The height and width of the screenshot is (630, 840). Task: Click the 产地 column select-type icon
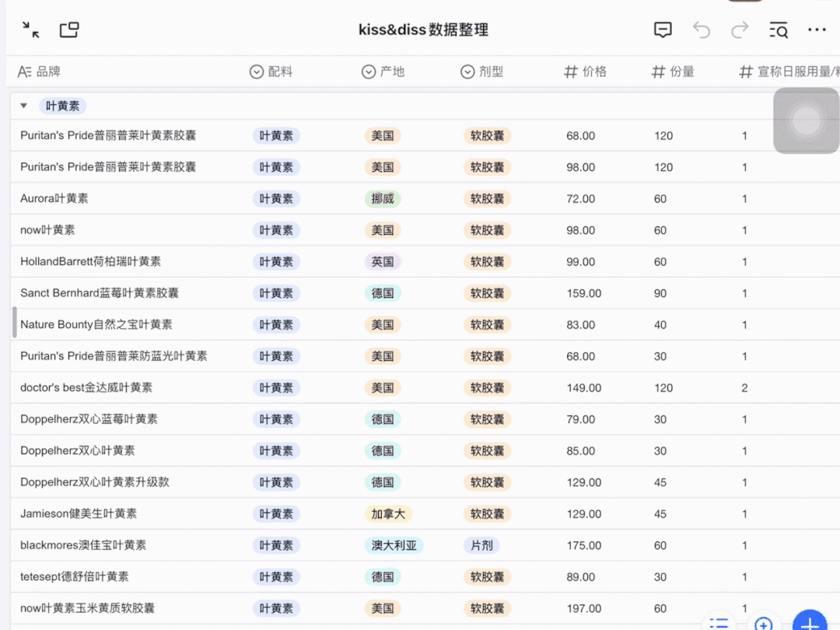tap(369, 72)
